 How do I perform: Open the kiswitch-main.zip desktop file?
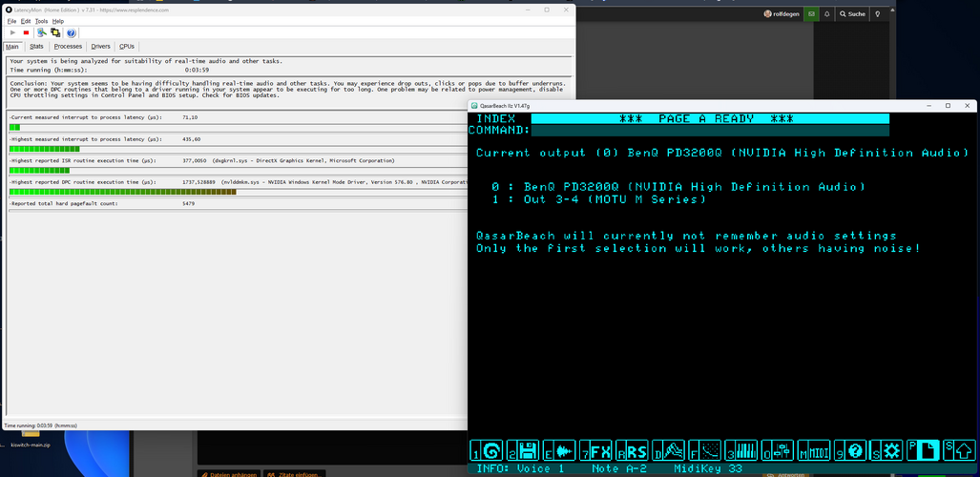(28, 439)
